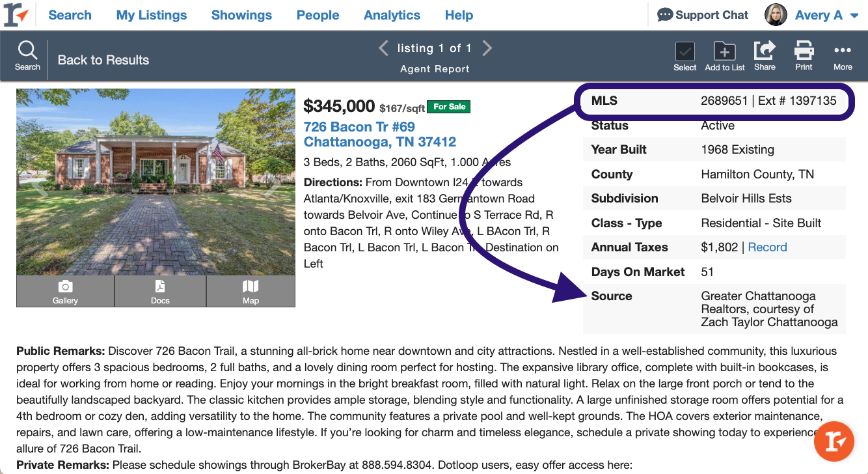Screen dimensions: 868x474
Task: Open 726 Bacon Tr #69 address link
Action: tap(359, 127)
